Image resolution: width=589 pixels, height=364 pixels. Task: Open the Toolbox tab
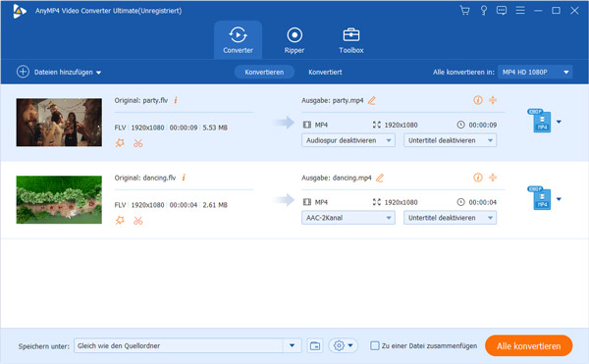point(350,40)
